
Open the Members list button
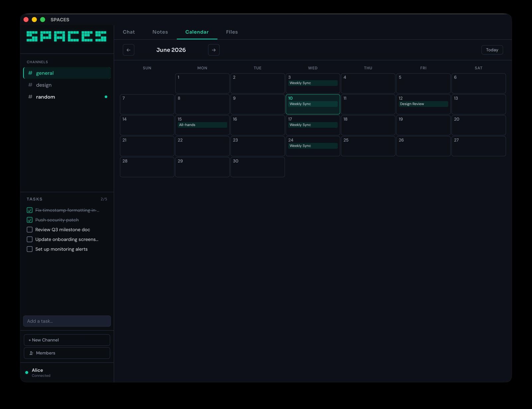[x=67, y=353]
